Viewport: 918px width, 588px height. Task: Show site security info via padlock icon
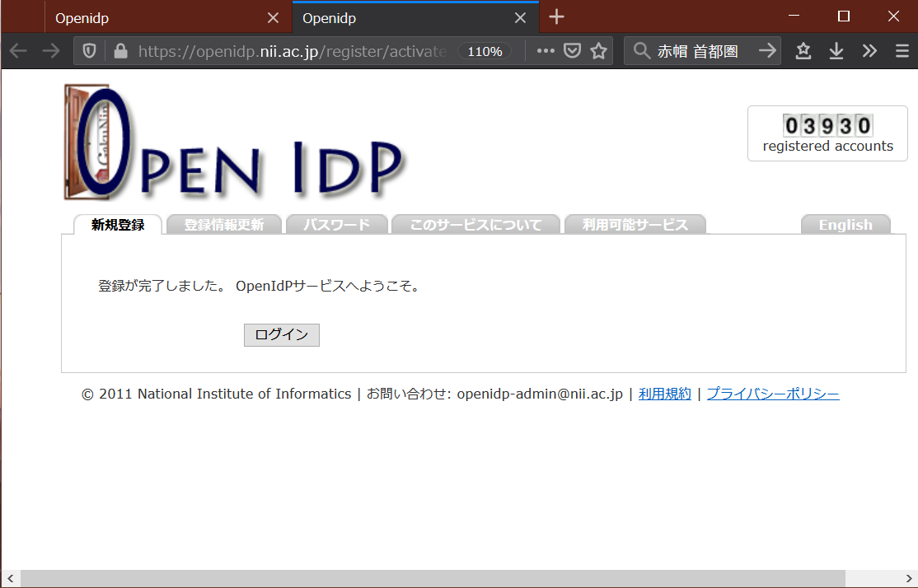(120, 52)
